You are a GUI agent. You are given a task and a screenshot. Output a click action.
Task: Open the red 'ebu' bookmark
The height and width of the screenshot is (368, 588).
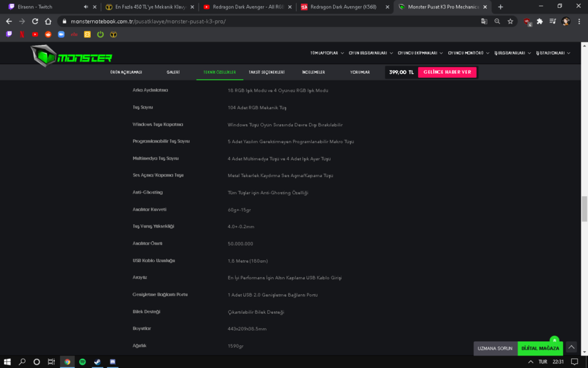[74, 34]
